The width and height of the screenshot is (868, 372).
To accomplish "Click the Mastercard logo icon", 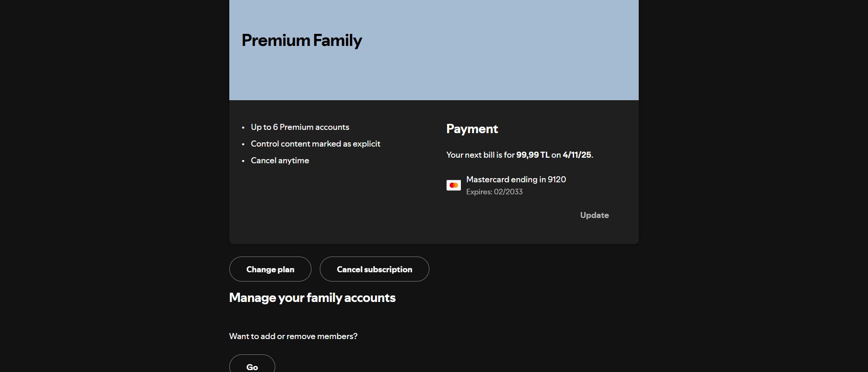I will tap(453, 186).
